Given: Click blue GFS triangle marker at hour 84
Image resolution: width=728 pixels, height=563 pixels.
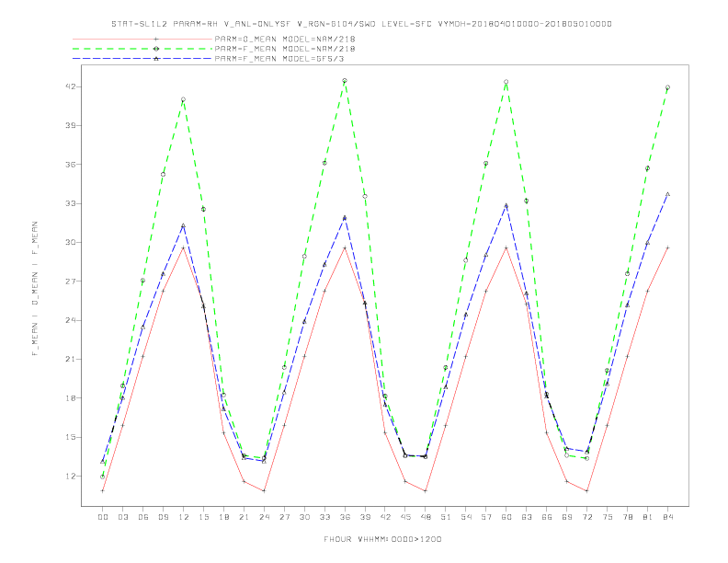Looking at the screenshot, I should pos(667,194).
